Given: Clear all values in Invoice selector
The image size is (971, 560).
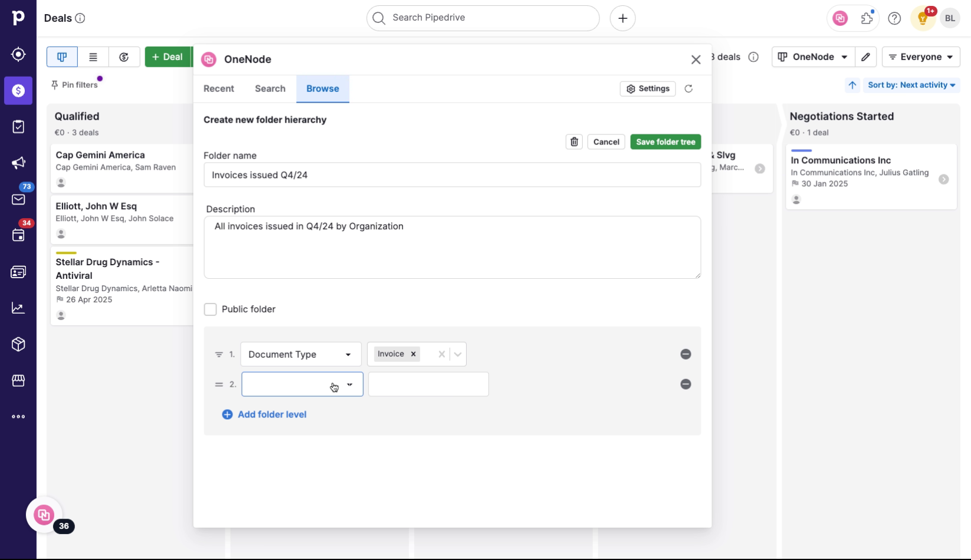Looking at the screenshot, I should coord(441,354).
